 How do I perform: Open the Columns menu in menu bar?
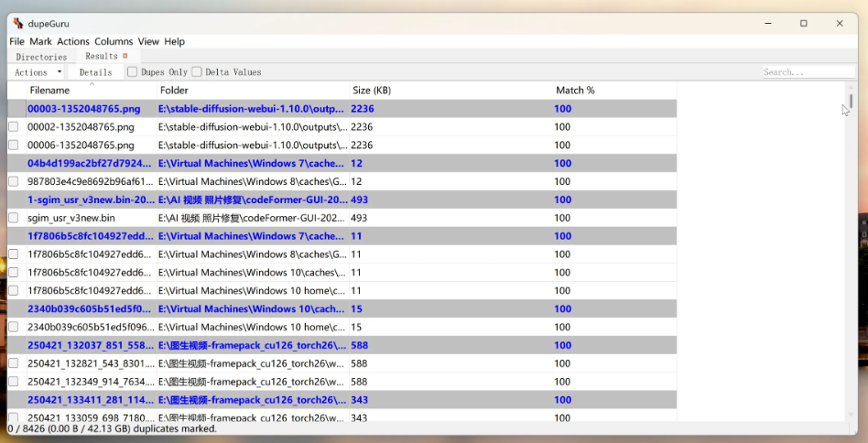click(114, 41)
